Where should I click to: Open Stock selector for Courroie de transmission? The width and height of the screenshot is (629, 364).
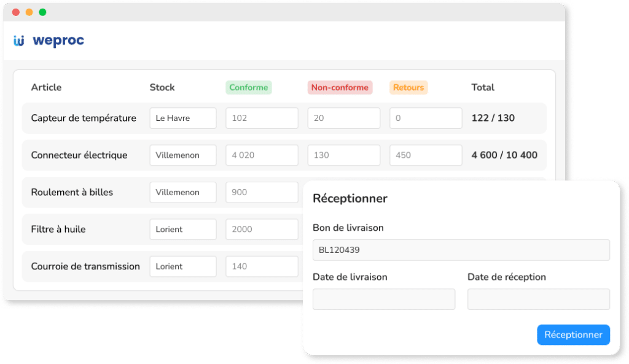pyautogui.click(x=182, y=266)
